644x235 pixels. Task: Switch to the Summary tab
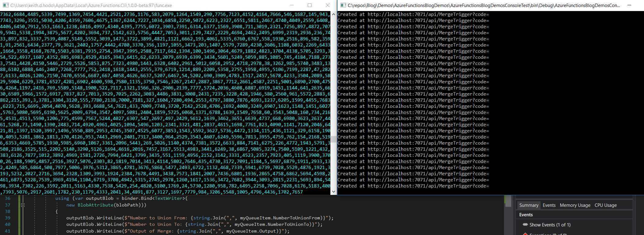tap(529, 205)
